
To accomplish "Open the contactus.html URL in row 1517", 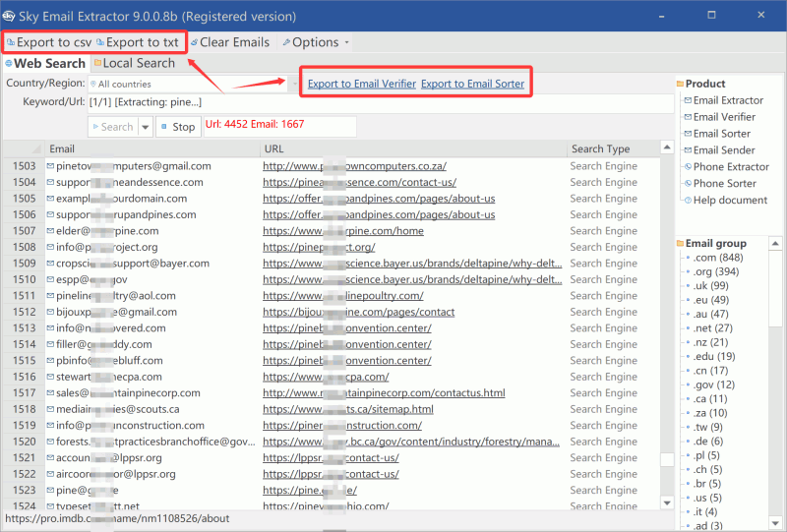I will (384, 393).
